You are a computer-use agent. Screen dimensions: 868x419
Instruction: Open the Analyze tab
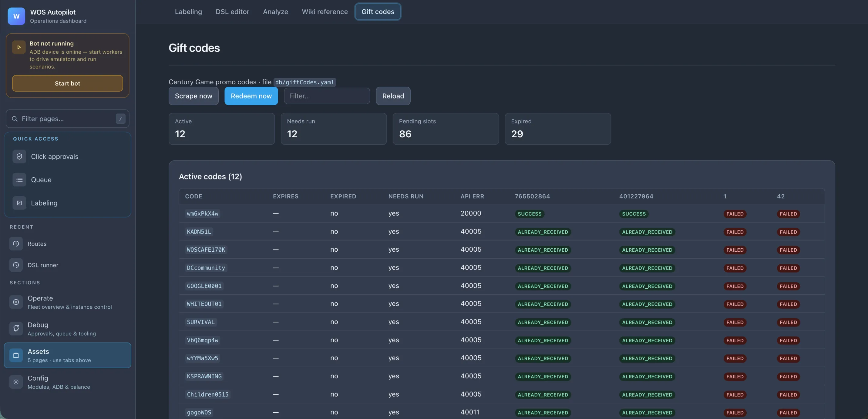click(x=275, y=12)
